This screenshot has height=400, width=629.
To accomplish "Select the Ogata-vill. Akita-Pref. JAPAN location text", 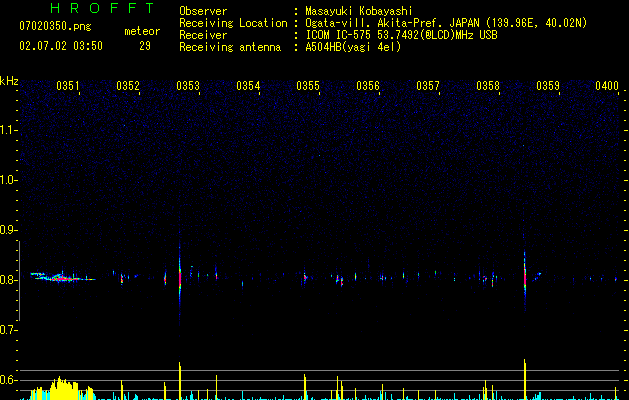I will [x=446, y=23].
